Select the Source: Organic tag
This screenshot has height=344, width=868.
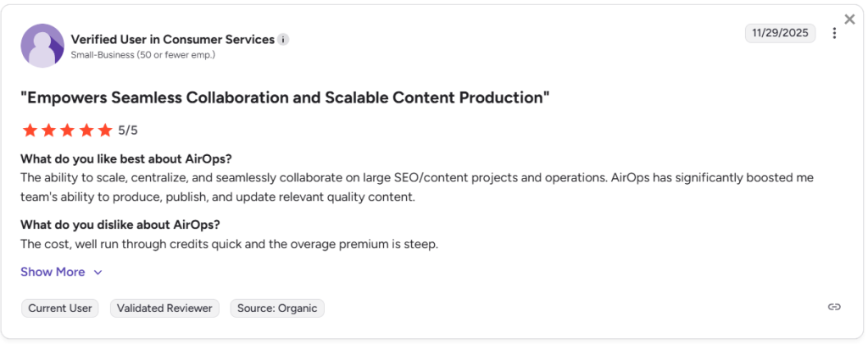[x=277, y=308]
